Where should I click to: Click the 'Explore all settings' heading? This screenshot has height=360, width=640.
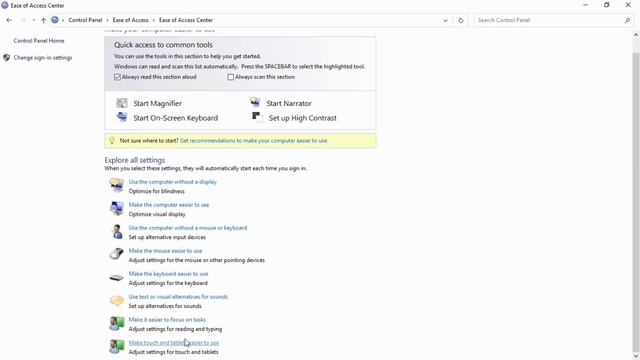(x=135, y=160)
